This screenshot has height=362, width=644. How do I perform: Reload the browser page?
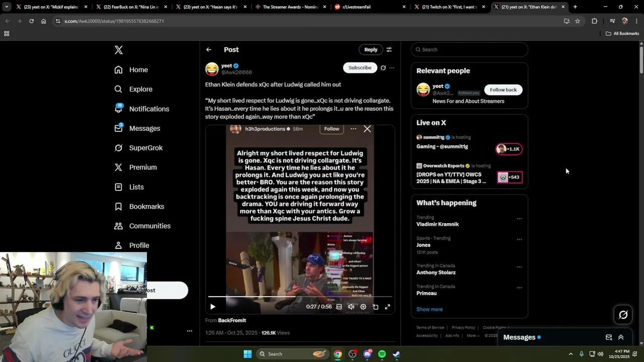tap(31, 21)
